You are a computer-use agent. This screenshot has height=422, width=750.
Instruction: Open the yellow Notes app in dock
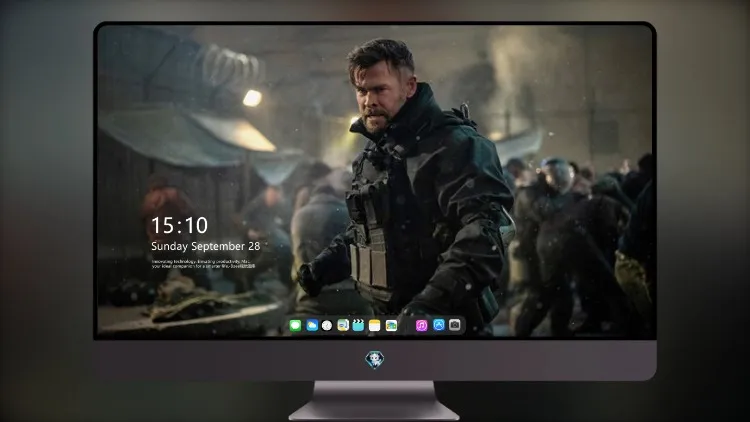click(375, 326)
